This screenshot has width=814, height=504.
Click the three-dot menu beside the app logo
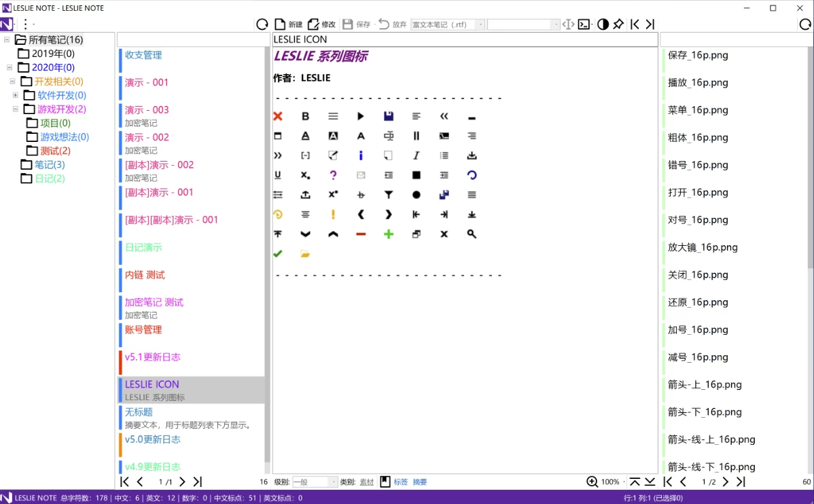(25, 24)
